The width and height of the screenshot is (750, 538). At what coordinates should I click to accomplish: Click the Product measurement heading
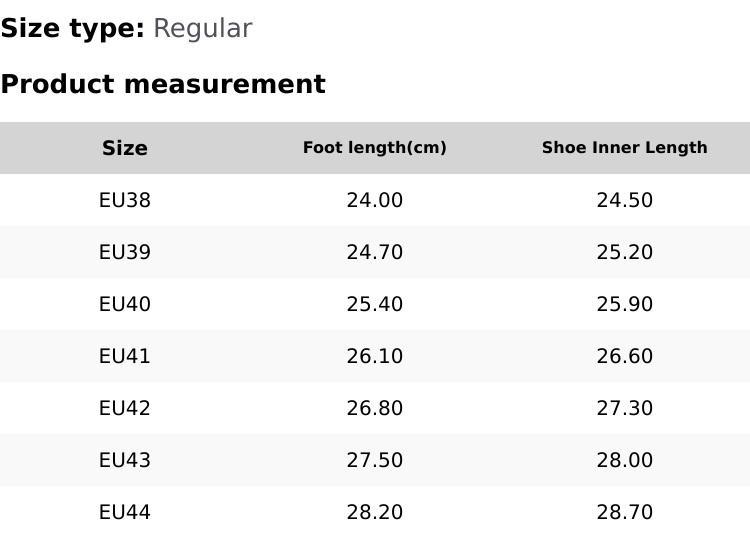[163, 84]
